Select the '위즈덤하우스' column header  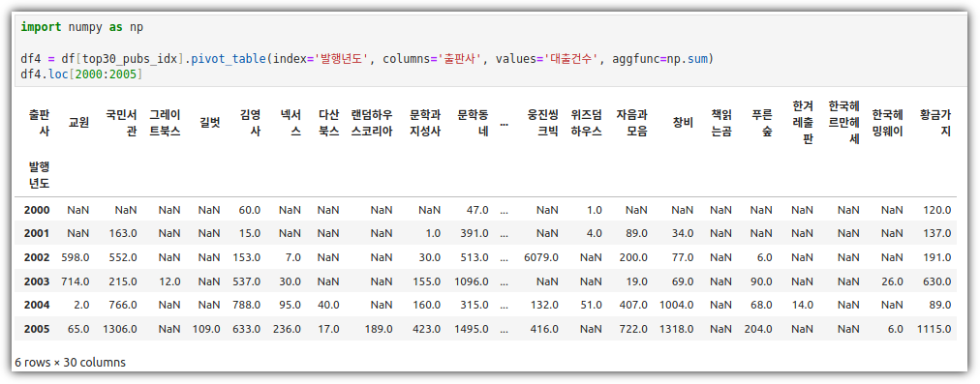coord(586,123)
